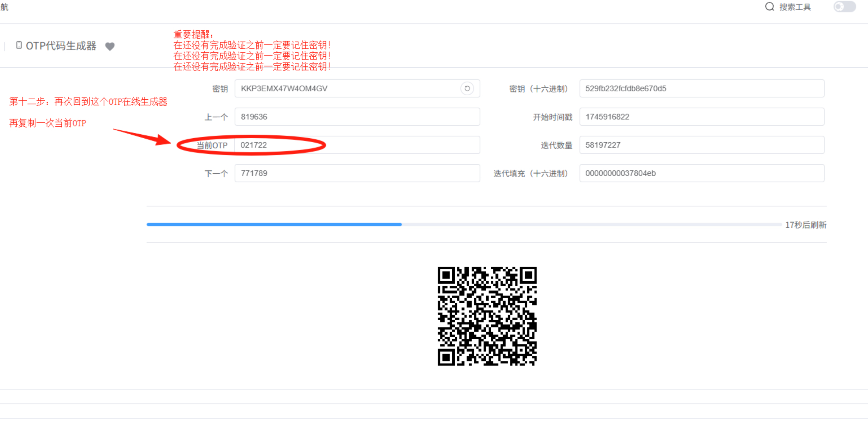
Task: Toggle the dark mode switch
Action: pyautogui.click(x=844, y=7)
